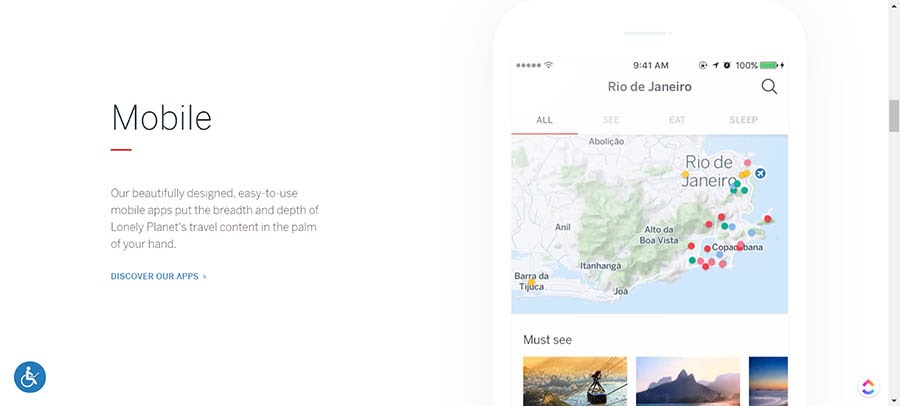Switch to the SLEEP tab
The image size is (900, 406).
743,120
